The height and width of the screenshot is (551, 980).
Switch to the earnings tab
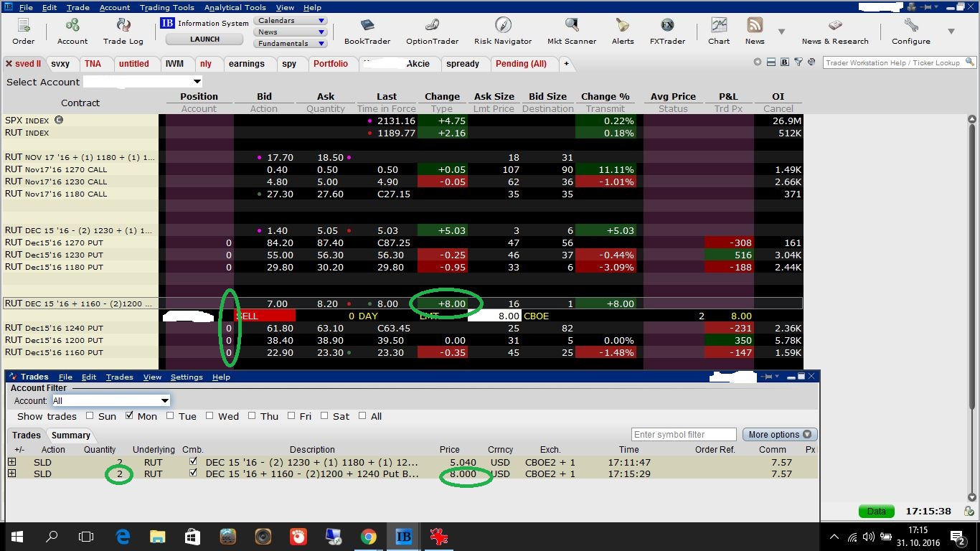(x=247, y=64)
